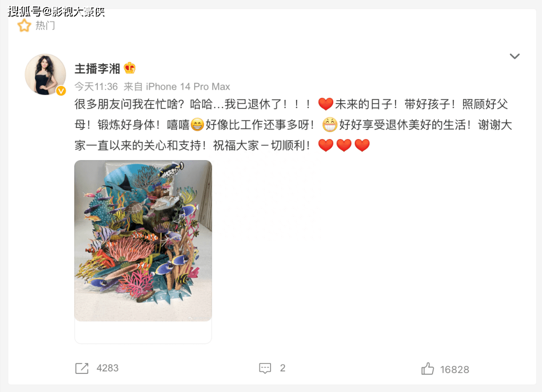This screenshot has width=542, height=392.
Task: Click the comment bubble icon
Action: (x=265, y=368)
